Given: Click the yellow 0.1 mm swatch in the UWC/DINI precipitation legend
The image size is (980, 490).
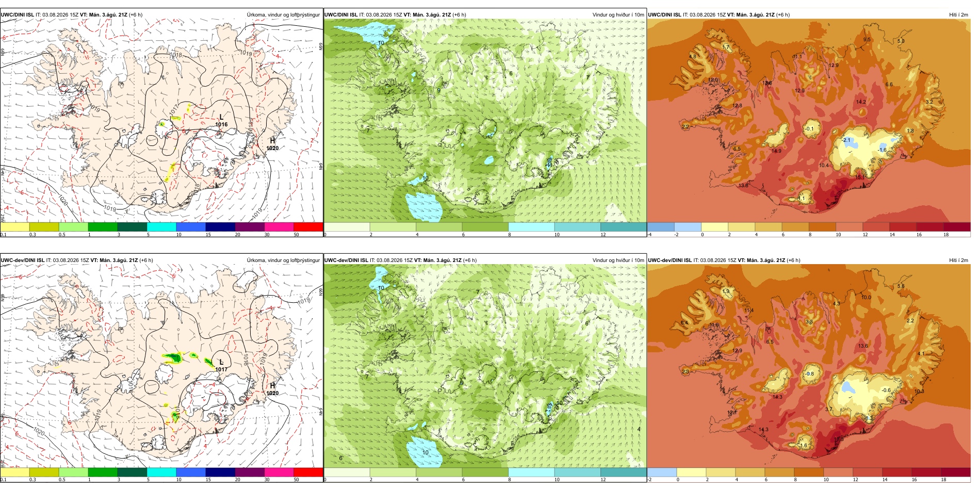Looking at the screenshot, I should (14, 226).
